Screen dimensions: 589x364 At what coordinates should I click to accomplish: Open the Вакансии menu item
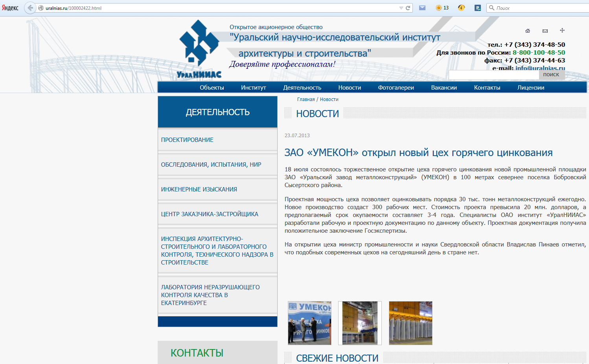[444, 88]
